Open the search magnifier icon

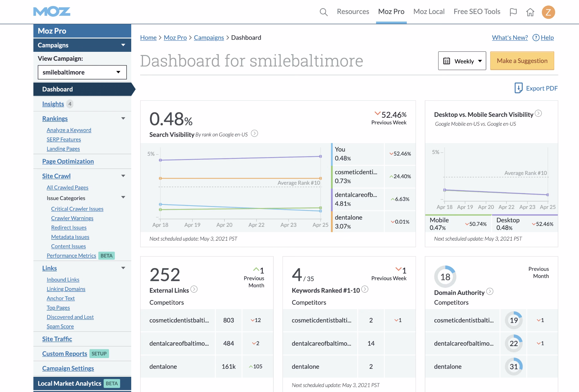[x=324, y=12]
